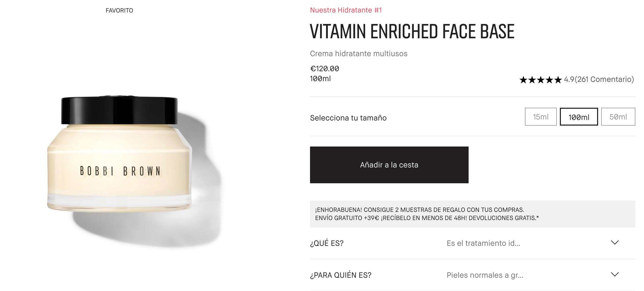Expand the ¿PARA QUIÉN ES? chevron arrow
644x291 pixels.
tap(615, 274)
